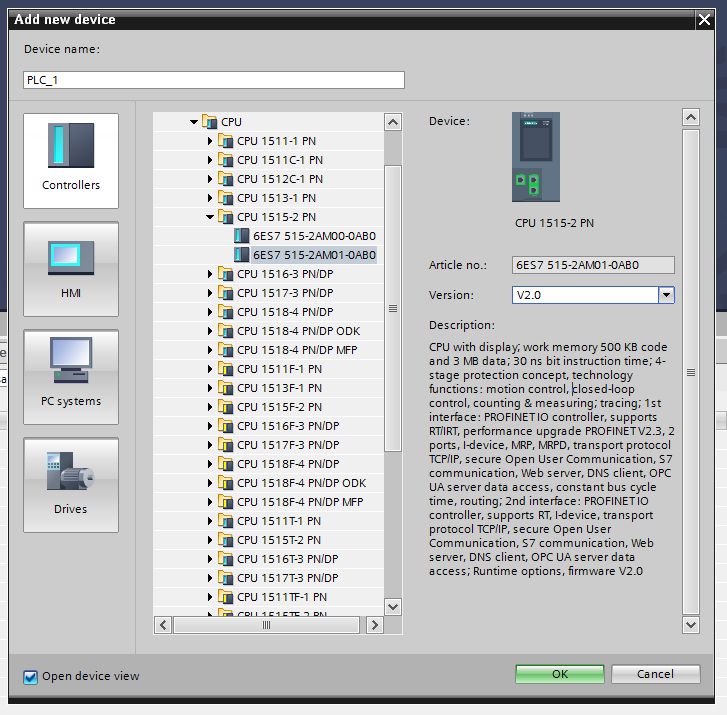This screenshot has height=715, width=727.
Task: Close the Add new device dialog
Action: point(704,19)
